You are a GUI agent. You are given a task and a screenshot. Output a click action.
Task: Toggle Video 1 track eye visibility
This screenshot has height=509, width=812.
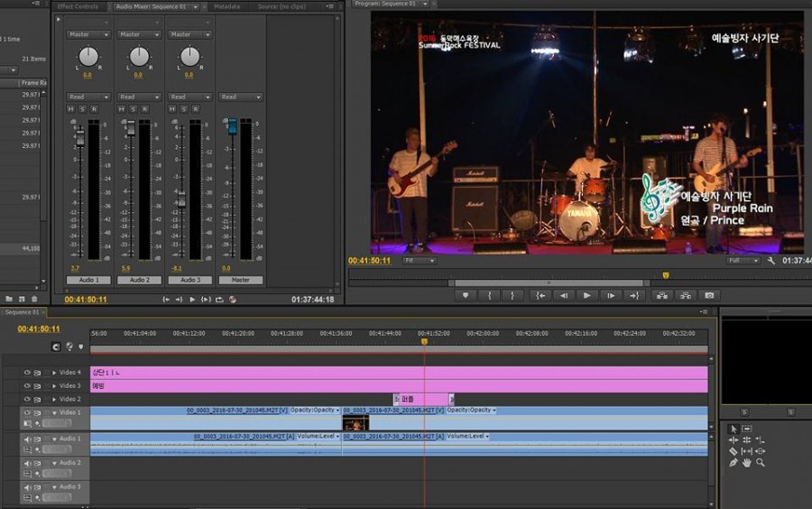(x=27, y=412)
